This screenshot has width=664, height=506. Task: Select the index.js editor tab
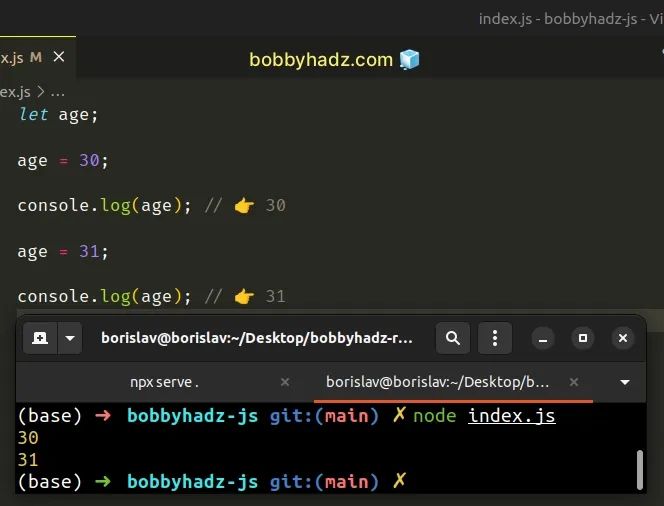pyautogui.click(x=37, y=57)
